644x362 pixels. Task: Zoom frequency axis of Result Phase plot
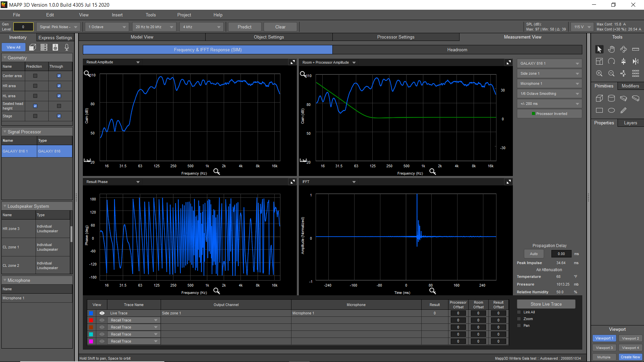click(217, 291)
